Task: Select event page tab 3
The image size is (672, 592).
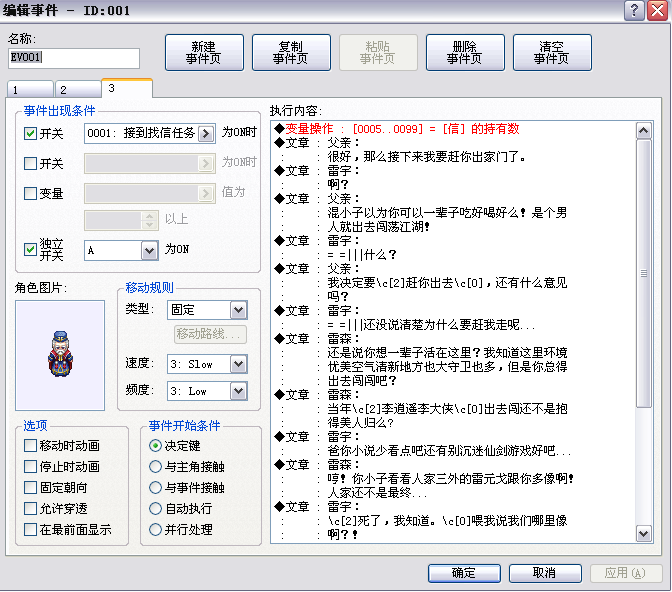Action: tap(127, 88)
